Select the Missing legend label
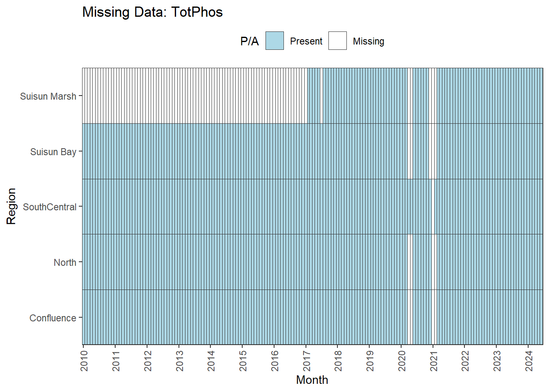Viewport: 549px width, 392px height. tap(368, 41)
